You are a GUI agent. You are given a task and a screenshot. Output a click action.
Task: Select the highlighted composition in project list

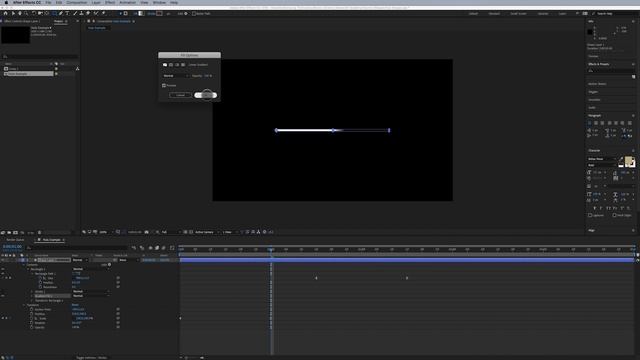tap(29, 74)
